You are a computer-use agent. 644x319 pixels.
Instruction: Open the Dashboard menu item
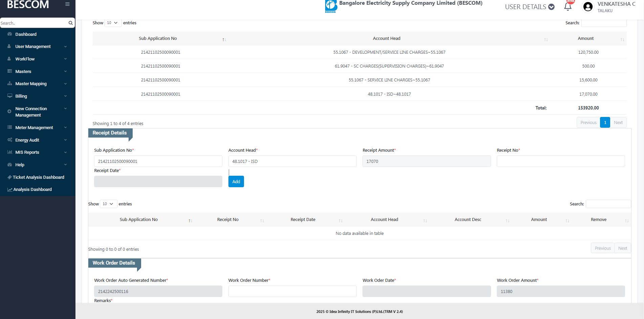tap(26, 34)
